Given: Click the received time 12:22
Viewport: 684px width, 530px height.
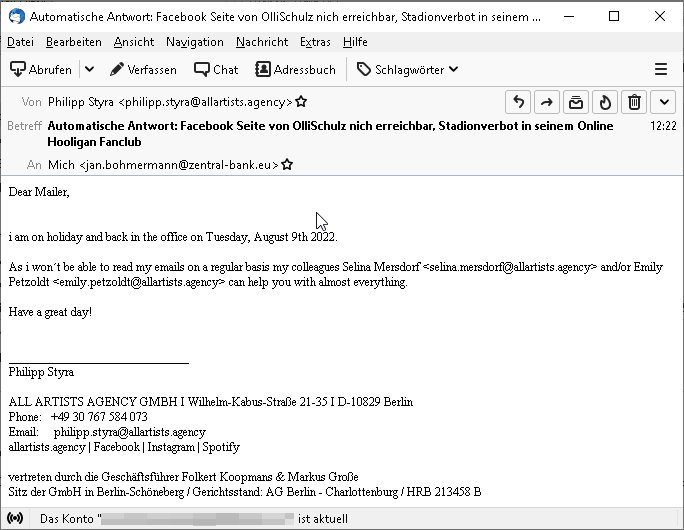Looking at the screenshot, I should (663, 126).
